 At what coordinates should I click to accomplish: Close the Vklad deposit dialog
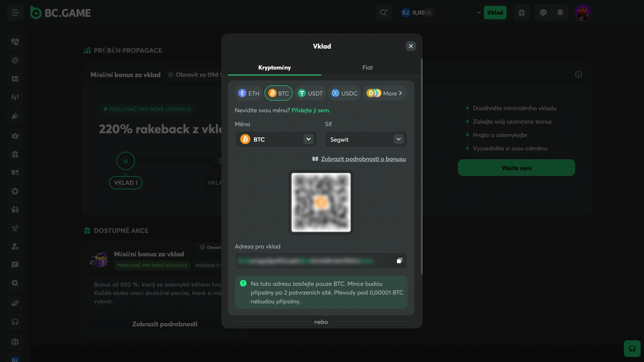pos(411,46)
